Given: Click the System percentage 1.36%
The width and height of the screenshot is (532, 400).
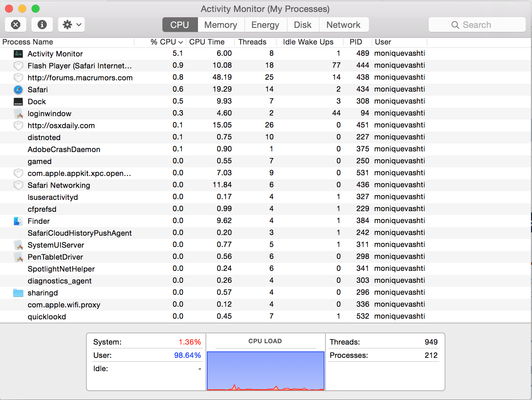Looking at the screenshot, I should 190,342.
